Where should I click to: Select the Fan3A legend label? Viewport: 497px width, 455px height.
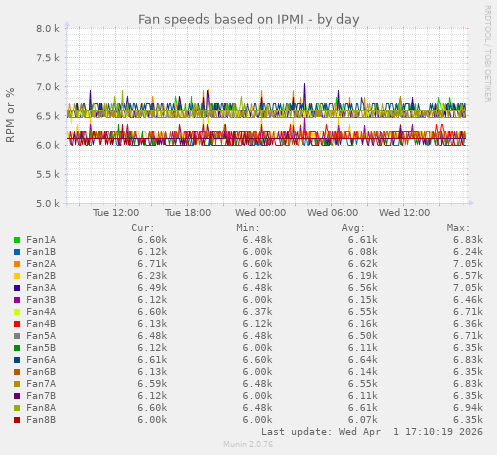point(41,288)
